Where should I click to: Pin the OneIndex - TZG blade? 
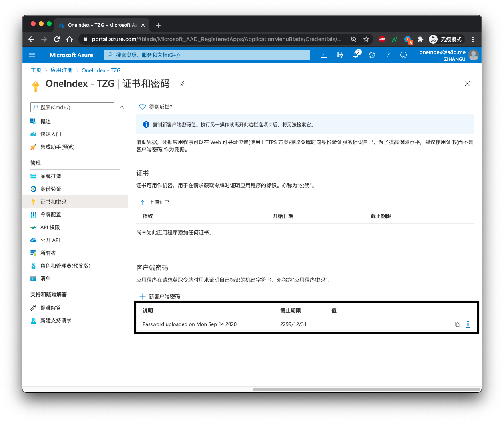click(x=183, y=84)
